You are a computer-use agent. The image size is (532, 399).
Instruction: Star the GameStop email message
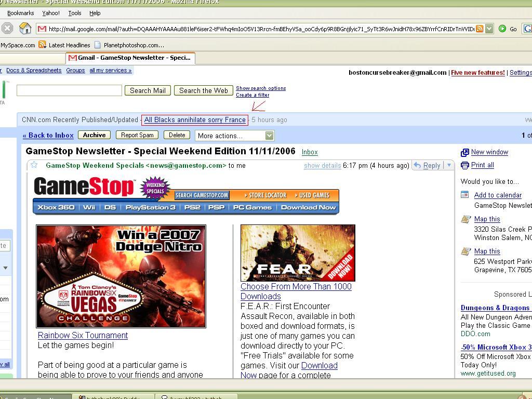(34, 165)
